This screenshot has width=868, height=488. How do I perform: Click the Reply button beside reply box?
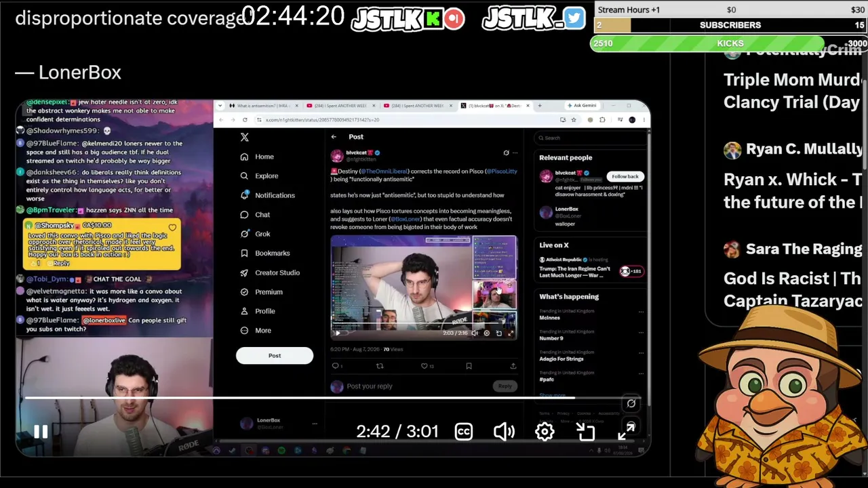(505, 386)
